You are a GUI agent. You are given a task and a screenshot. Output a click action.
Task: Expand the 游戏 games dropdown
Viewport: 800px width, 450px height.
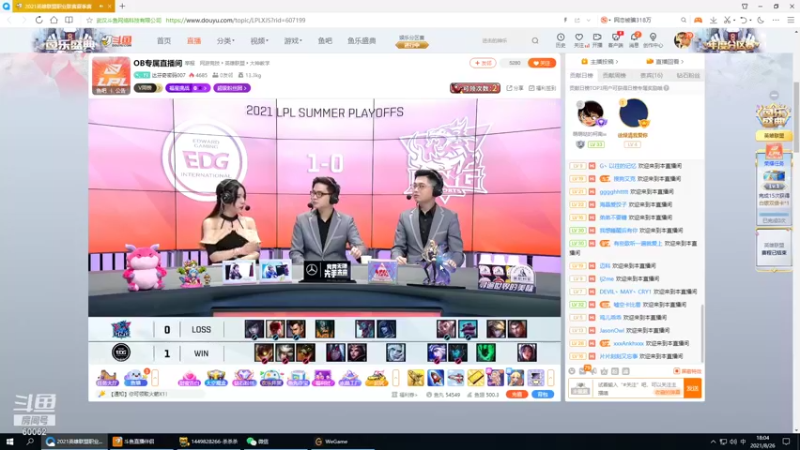pos(293,41)
